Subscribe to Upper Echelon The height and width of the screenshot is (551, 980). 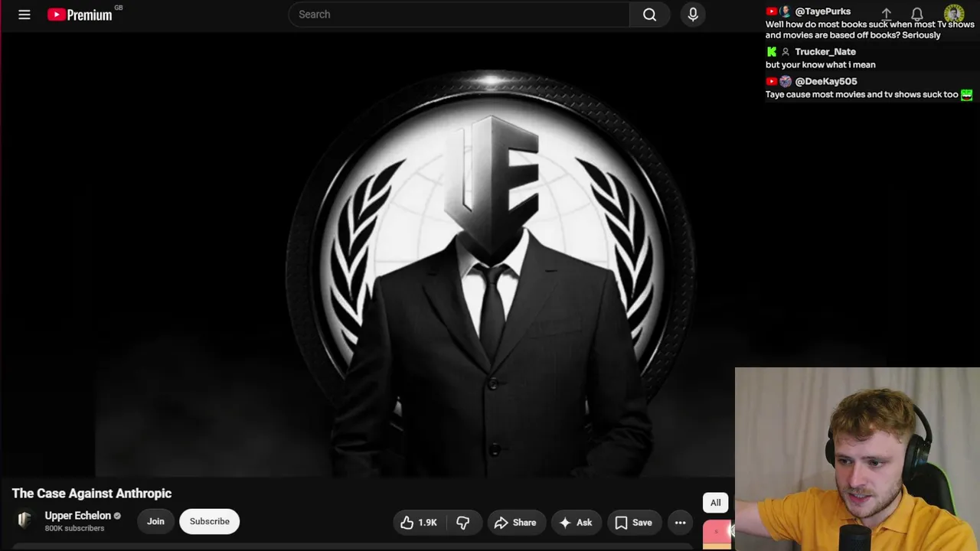coord(210,522)
